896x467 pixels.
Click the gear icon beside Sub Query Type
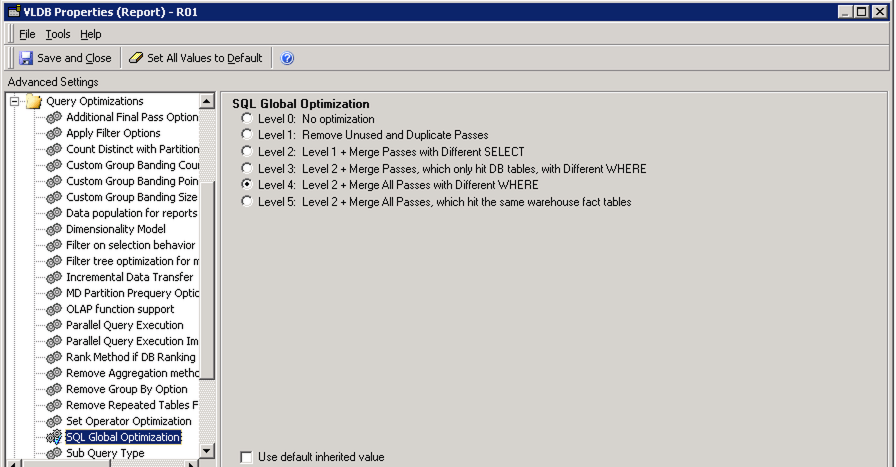coord(54,453)
